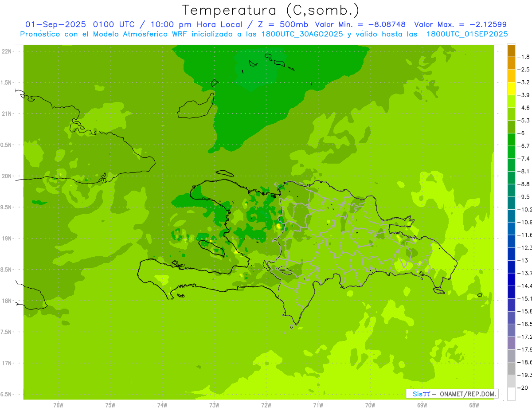Pick purple legend swatch between -17.2 and -17.9
Viewport: 532px width, 411px height.
(x=511, y=343)
